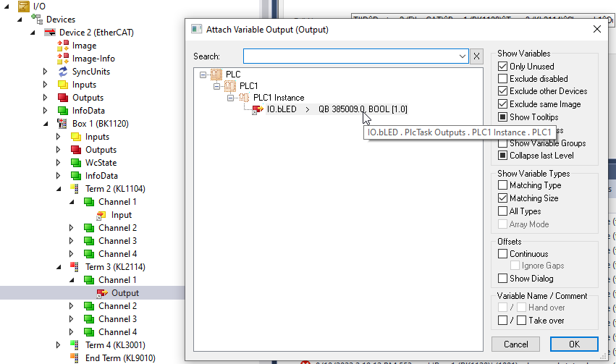Select the SyncUnits icon in tree
The height and width of the screenshot is (364, 616).
[x=63, y=72]
